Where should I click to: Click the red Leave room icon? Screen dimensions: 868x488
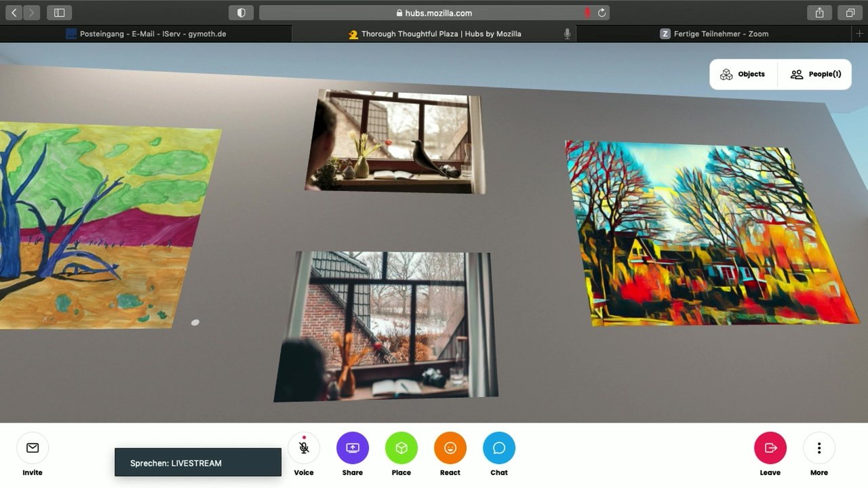coord(770,448)
